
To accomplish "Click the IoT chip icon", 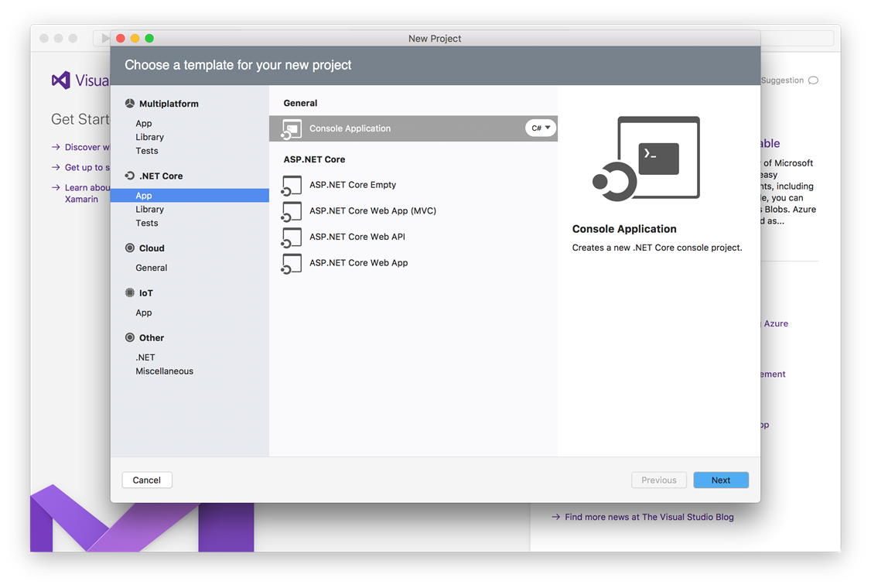I will pyautogui.click(x=130, y=293).
